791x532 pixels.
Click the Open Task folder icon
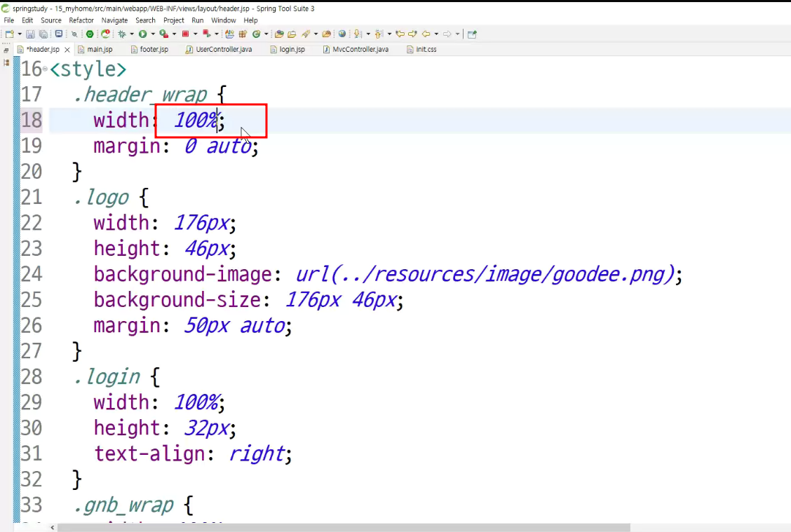click(292, 34)
